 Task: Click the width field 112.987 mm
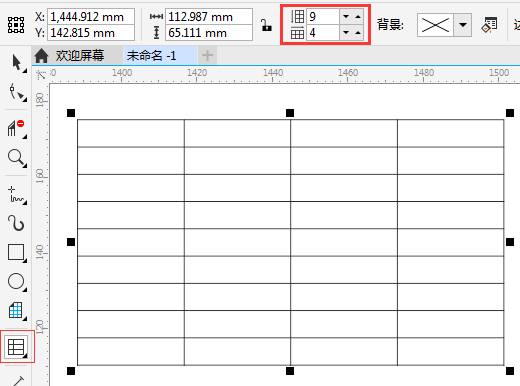point(209,17)
